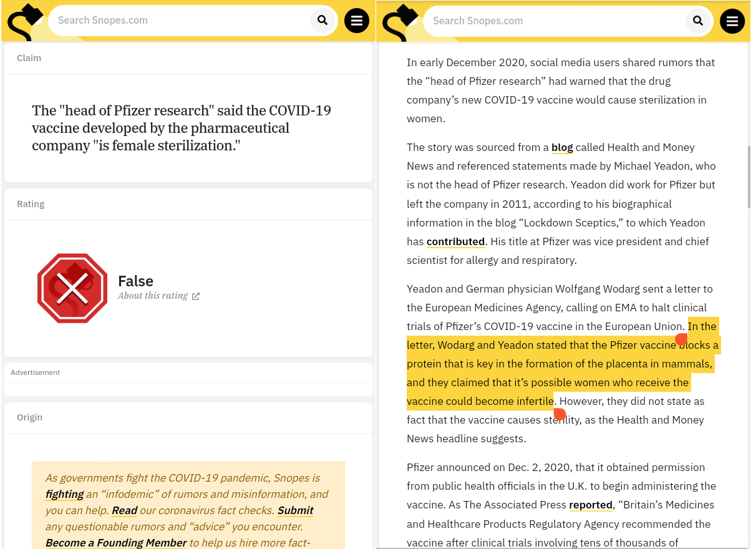Open the 'contributed' link in the article
This screenshot has height=549, width=756.
(455, 241)
